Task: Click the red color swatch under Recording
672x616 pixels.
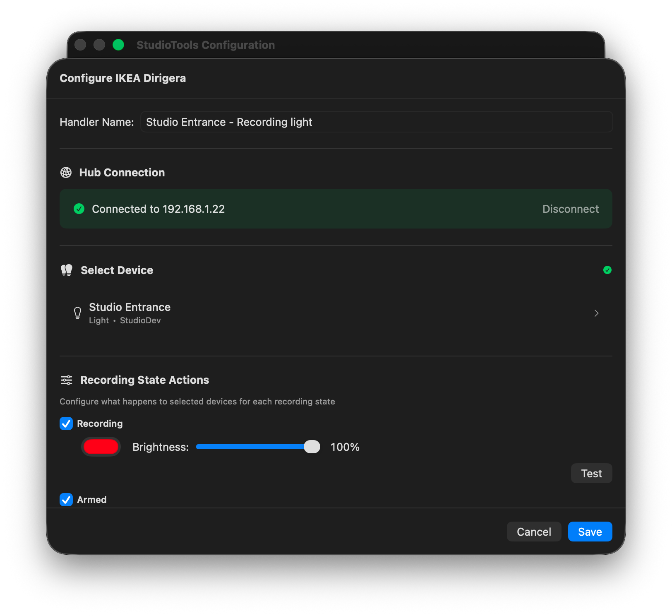Action: 101,447
